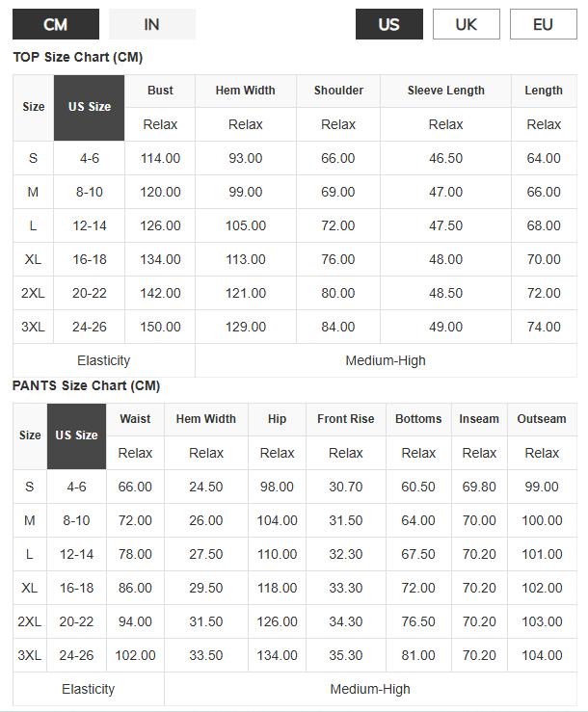Click the Bust column header
The image size is (588, 712).
pyautogui.click(x=160, y=91)
